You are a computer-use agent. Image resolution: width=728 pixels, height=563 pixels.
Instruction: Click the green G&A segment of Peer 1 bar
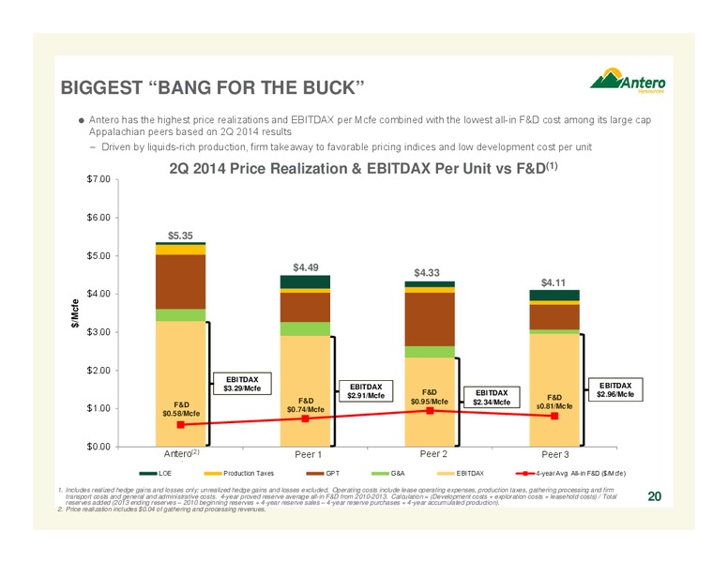[x=305, y=328]
